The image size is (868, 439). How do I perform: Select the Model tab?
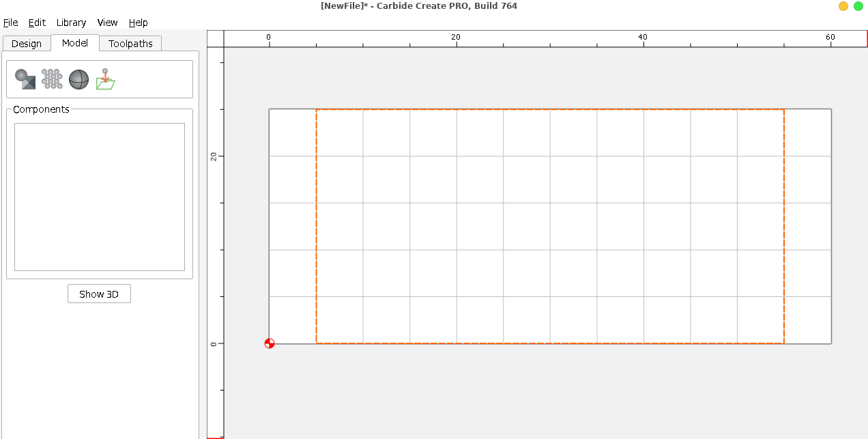tap(74, 43)
